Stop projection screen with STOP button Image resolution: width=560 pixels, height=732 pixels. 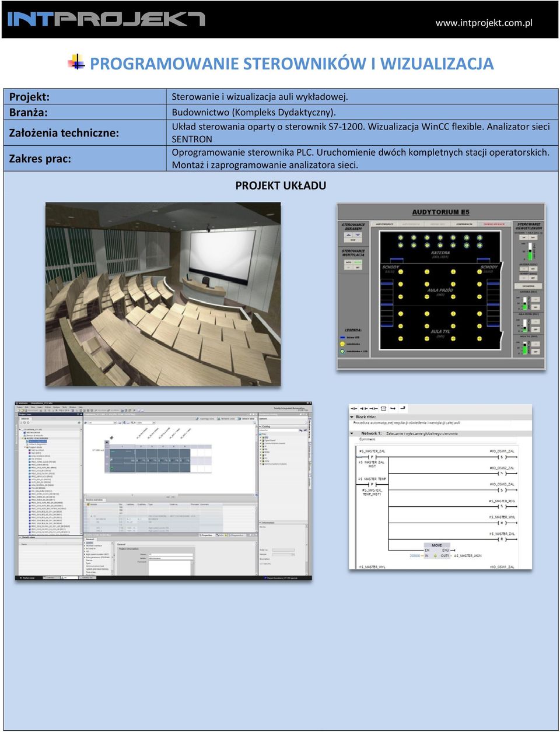pos(353,240)
